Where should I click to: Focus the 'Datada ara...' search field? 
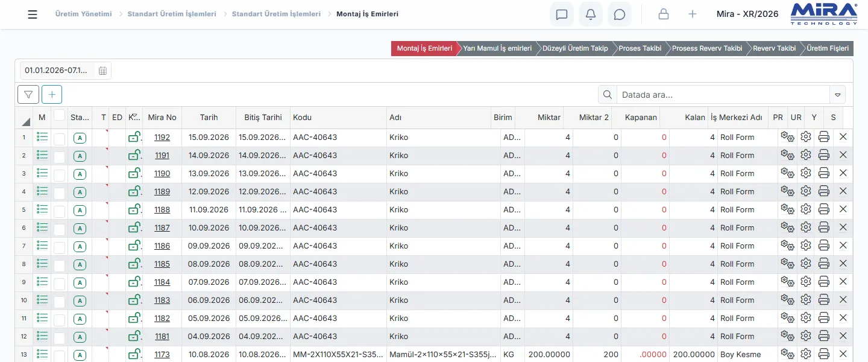[x=723, y=94]
